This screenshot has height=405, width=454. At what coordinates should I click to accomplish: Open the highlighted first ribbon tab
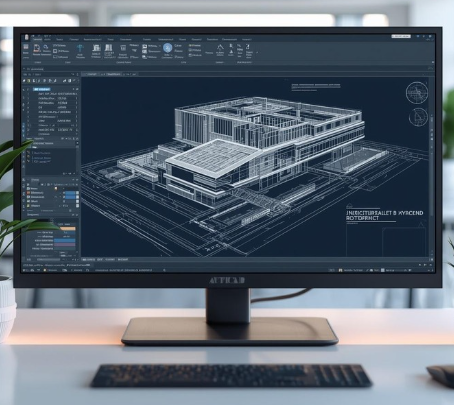(x=37, y=39)
